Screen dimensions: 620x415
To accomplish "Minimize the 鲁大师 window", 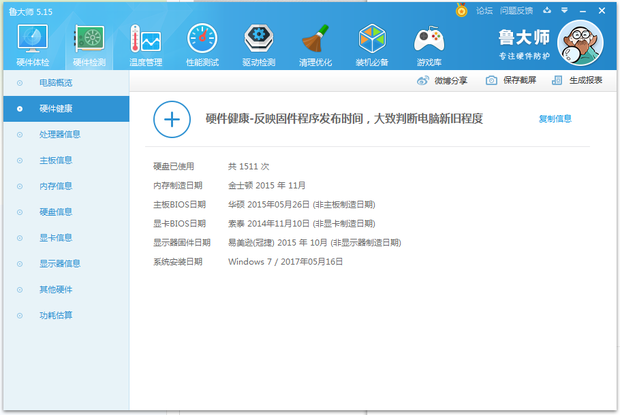I will (x=583, y=11).
